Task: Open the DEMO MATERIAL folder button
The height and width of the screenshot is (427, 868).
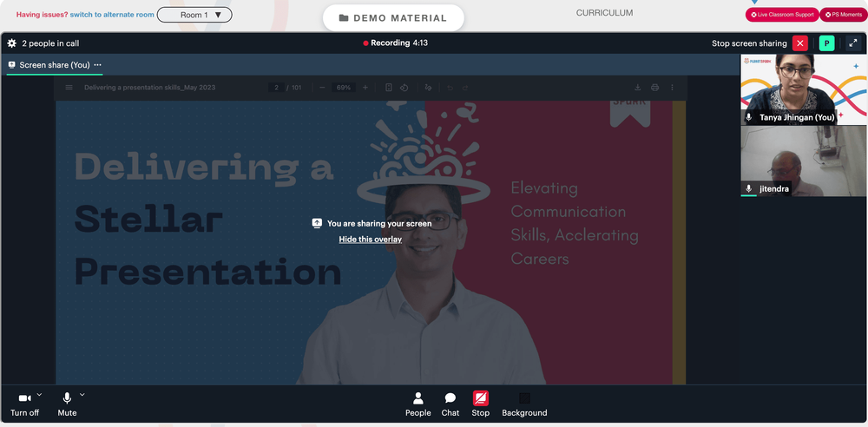Action: (393, 17)
